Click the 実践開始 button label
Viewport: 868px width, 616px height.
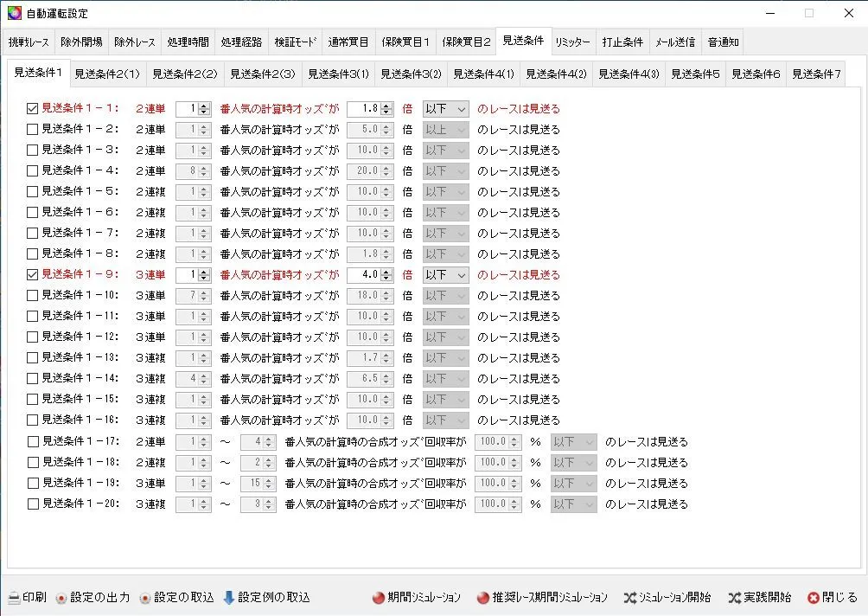click(767, 597)
